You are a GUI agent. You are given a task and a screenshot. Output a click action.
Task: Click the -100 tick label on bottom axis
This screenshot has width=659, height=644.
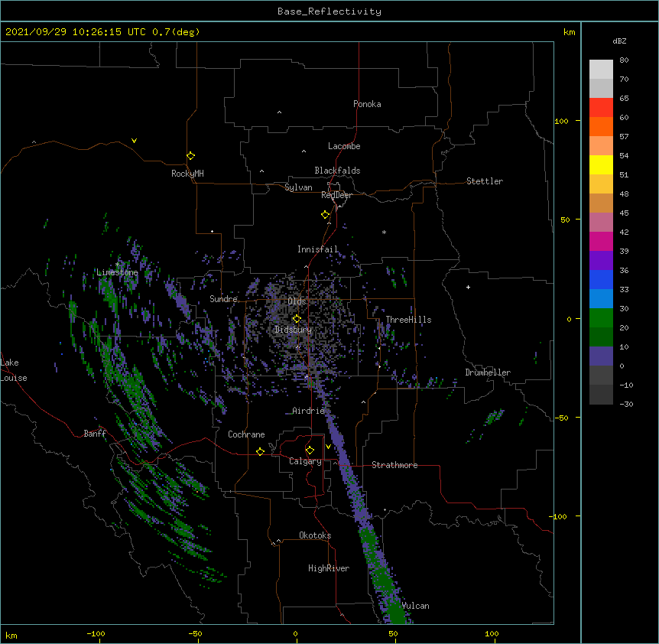(x=96, y=633)
